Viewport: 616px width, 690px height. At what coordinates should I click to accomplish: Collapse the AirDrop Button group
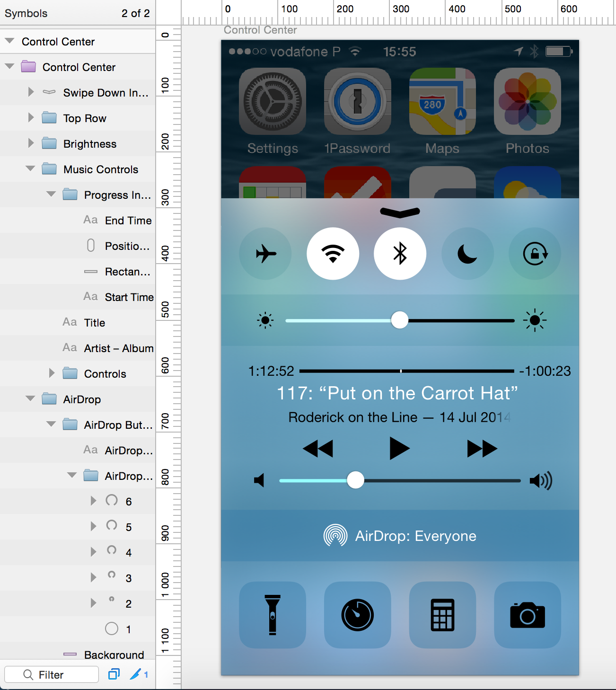tap(51, 424)
